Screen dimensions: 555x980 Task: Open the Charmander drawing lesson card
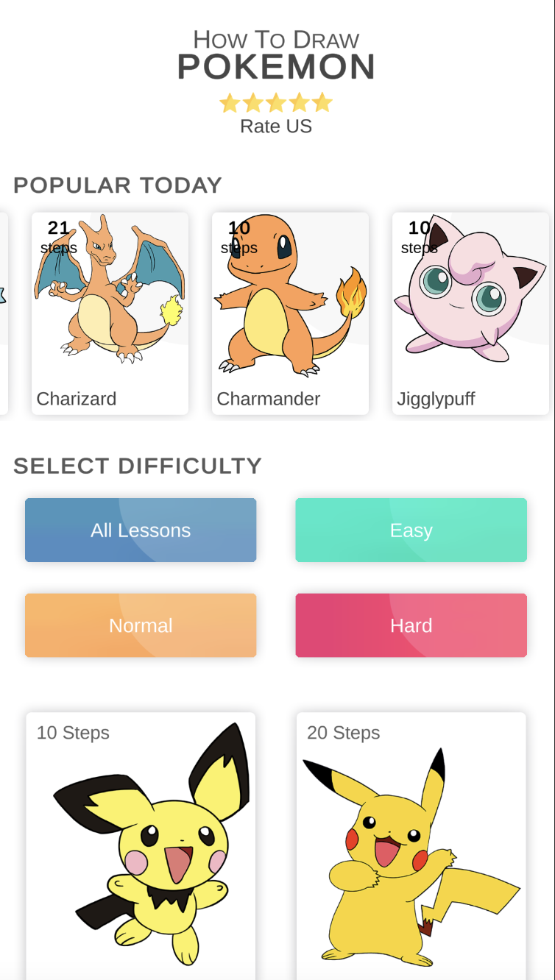coord(290,313)
